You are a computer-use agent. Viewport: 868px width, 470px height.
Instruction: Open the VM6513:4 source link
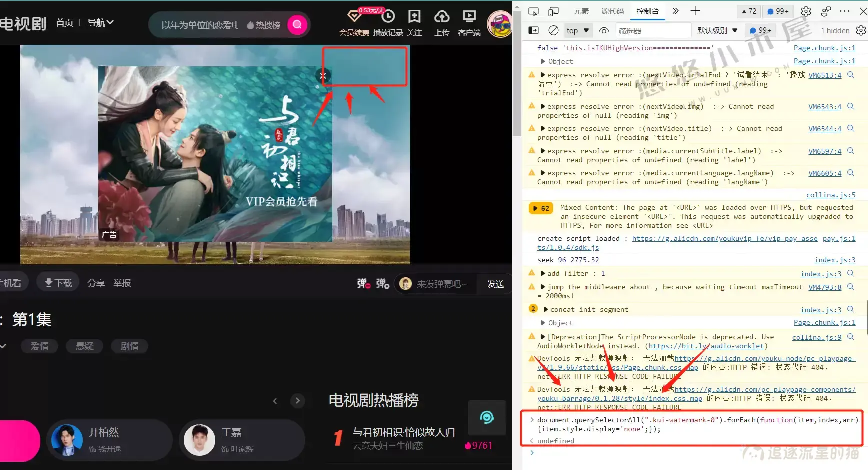825,75
